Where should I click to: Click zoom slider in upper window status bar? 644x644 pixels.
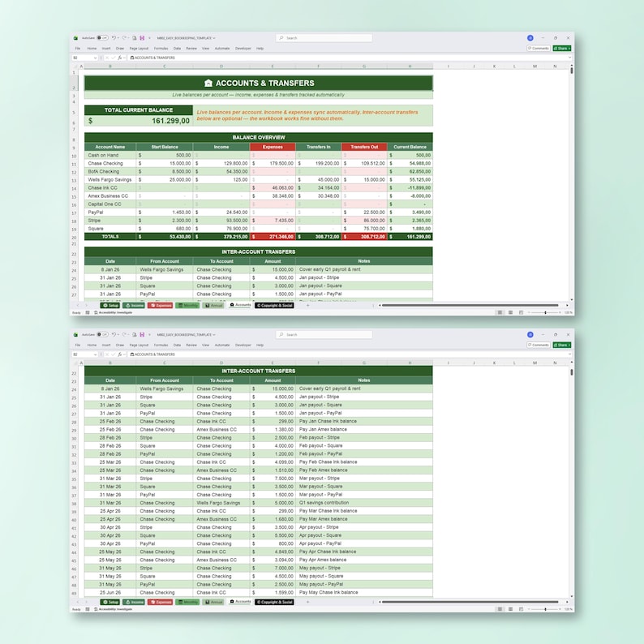point(544,312)
